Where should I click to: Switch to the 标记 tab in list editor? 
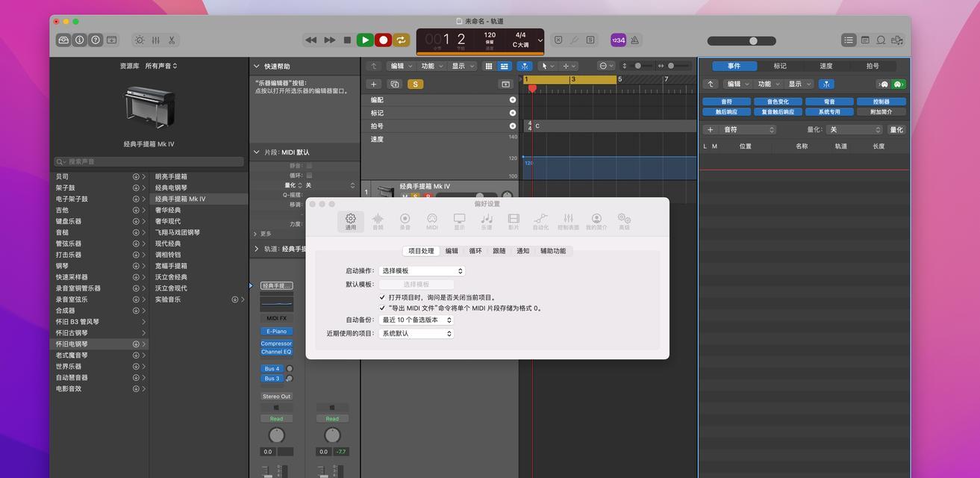[x=780, y=66]
